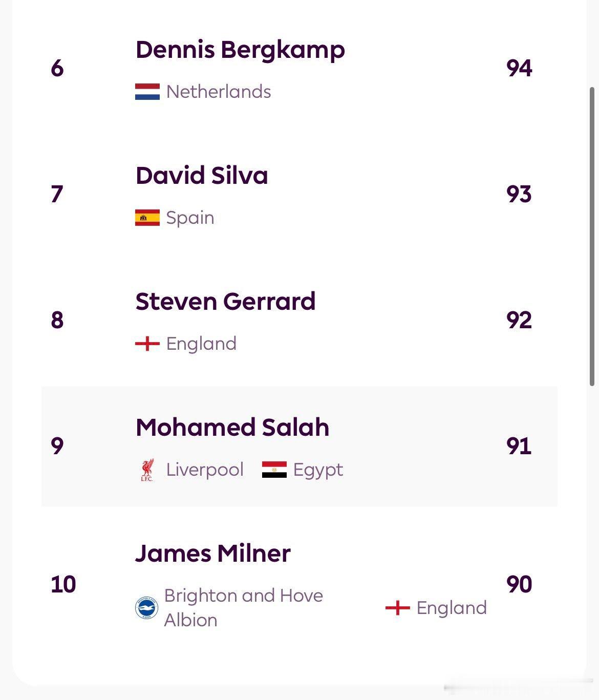Click the Egypt flag icon
The height and width of the screenshot is (700, 599).
274,470
